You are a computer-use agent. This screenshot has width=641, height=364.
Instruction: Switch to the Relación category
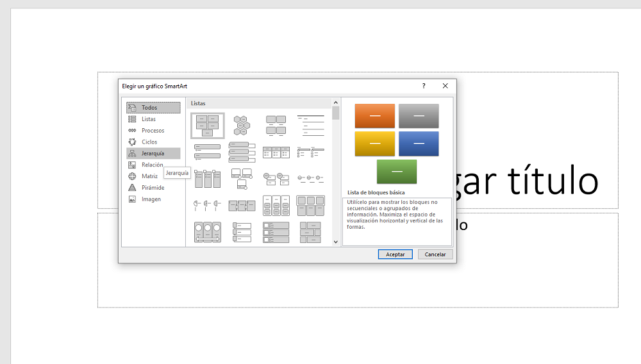coord(153,165)
